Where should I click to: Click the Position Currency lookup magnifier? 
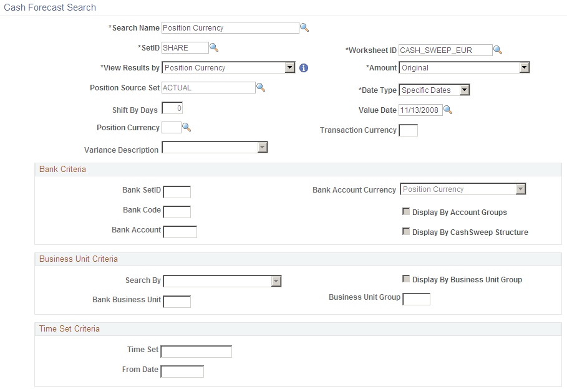186,127
